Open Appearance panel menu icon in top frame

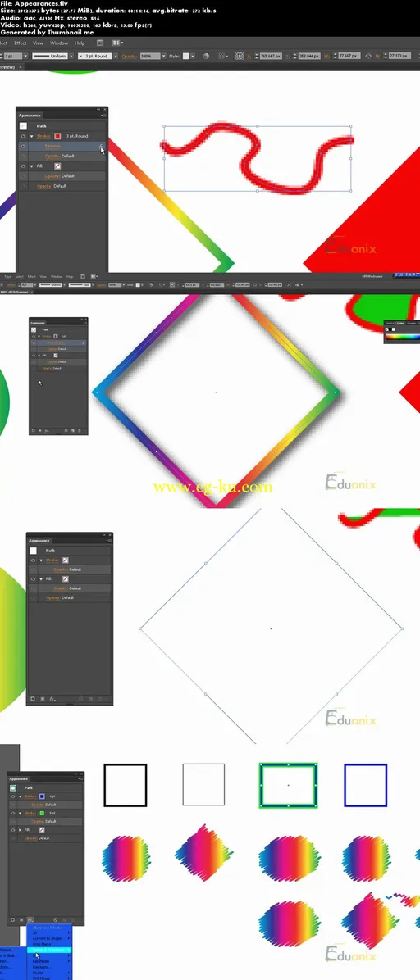(x=104, y=115)
